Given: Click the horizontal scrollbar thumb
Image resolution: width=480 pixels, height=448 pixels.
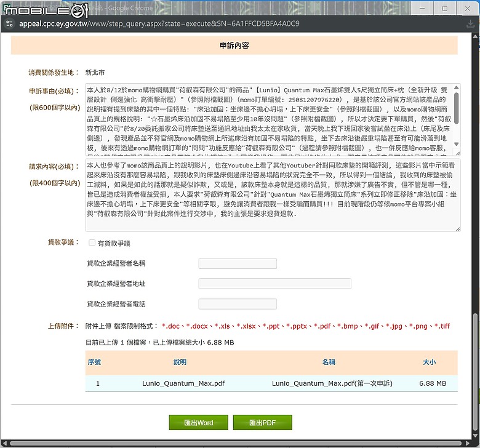Looking at the screenshot, I should pos(236,443).
